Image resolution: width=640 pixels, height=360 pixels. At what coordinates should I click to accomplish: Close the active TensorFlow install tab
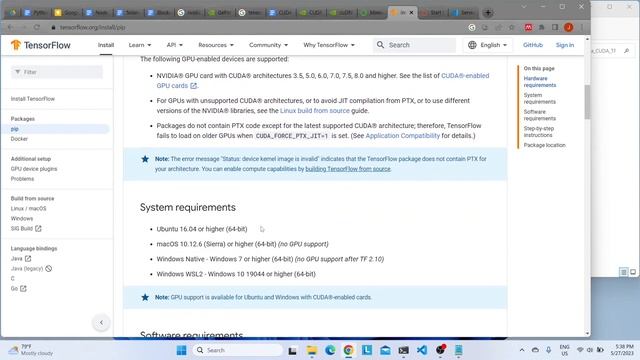(411, 13)
